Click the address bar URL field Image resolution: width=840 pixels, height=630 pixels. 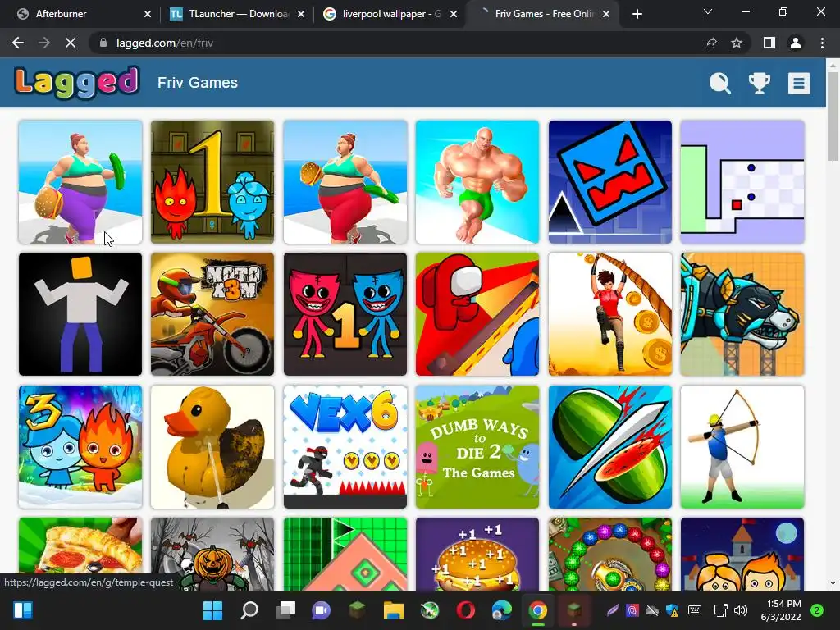point(396,43)
